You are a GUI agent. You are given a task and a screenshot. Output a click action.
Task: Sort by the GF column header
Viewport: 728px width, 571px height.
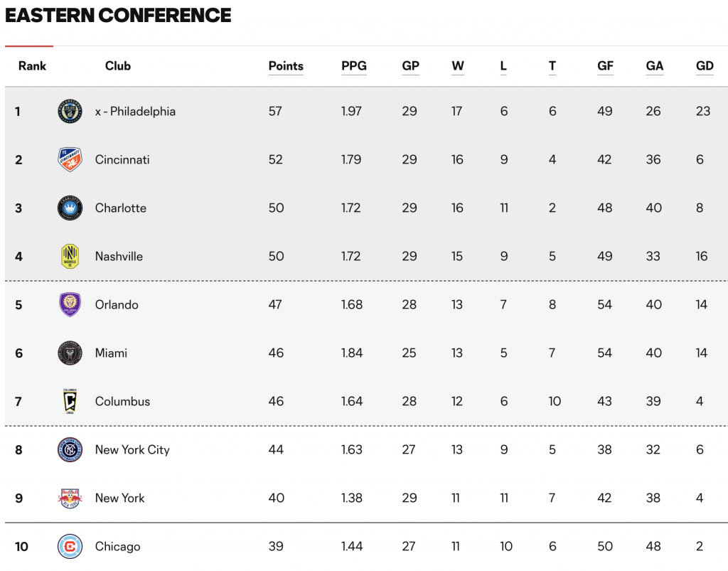click(x=606, y=66)
